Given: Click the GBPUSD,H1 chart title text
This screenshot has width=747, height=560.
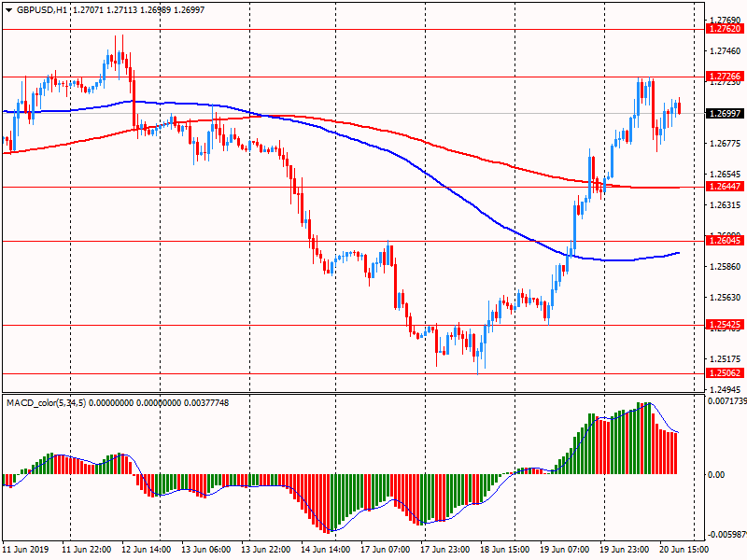Looking at the screenshot, I should (x=42, y=10).
